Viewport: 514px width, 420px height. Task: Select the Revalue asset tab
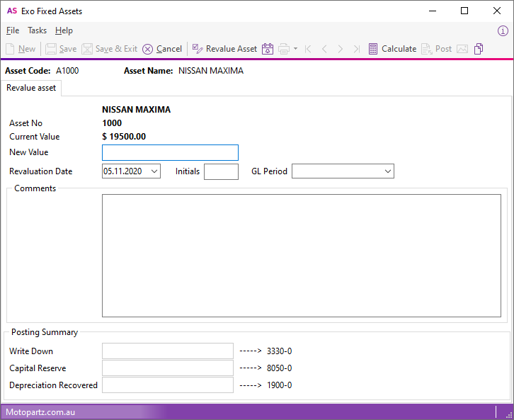pos(31,88)
